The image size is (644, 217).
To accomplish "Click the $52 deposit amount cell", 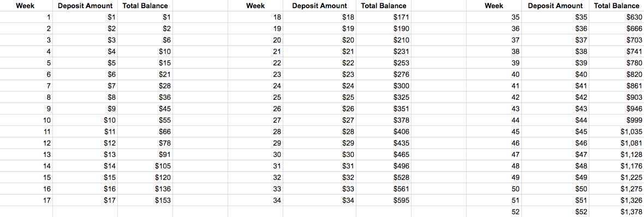I will pyautogui.click(x=556, y=212).
